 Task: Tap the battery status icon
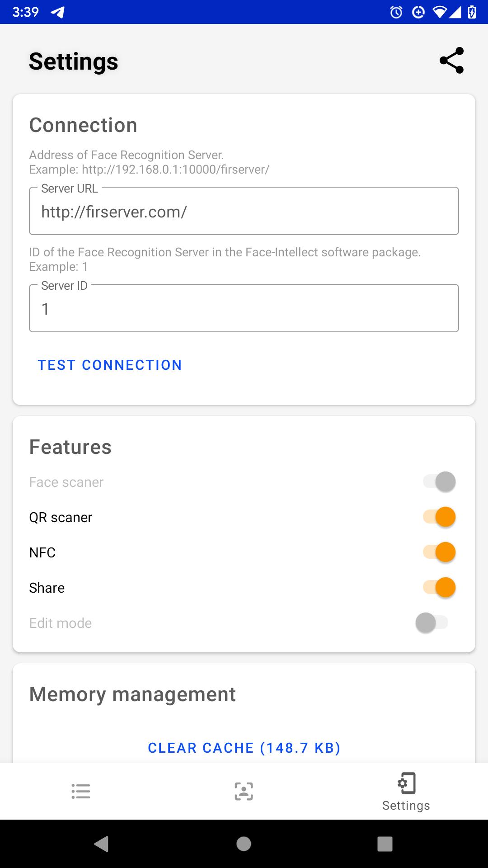472,12
